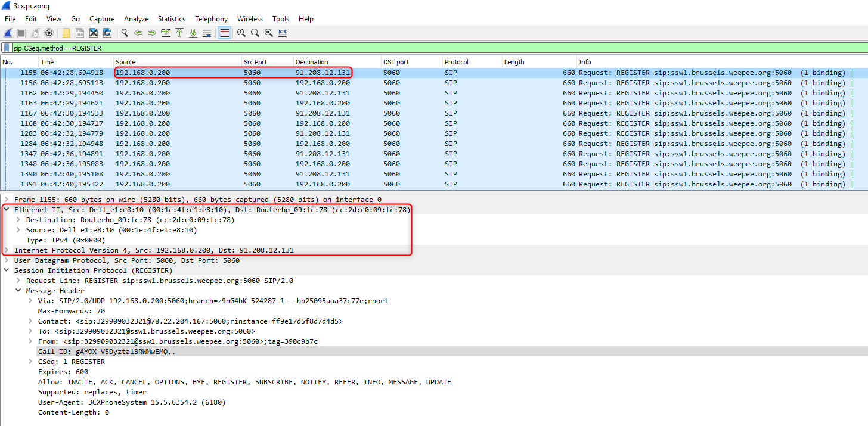The height and width of the screenshot is (426, 868).
Task: Collapse the Message Header node
Action: tap(18, 291)
